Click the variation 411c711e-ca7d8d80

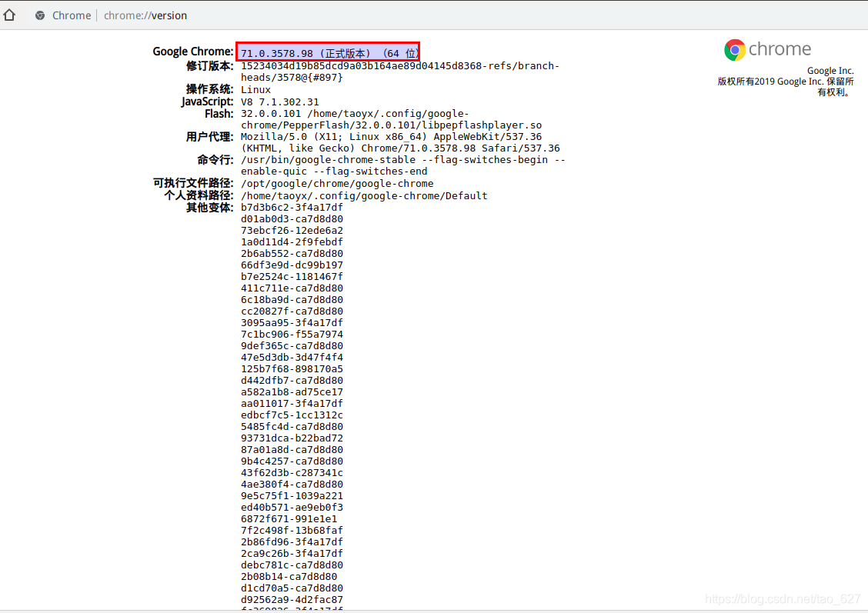[292, 288]
